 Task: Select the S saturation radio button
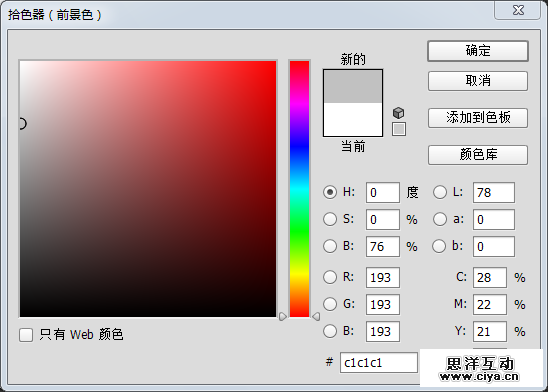[330, 219]
